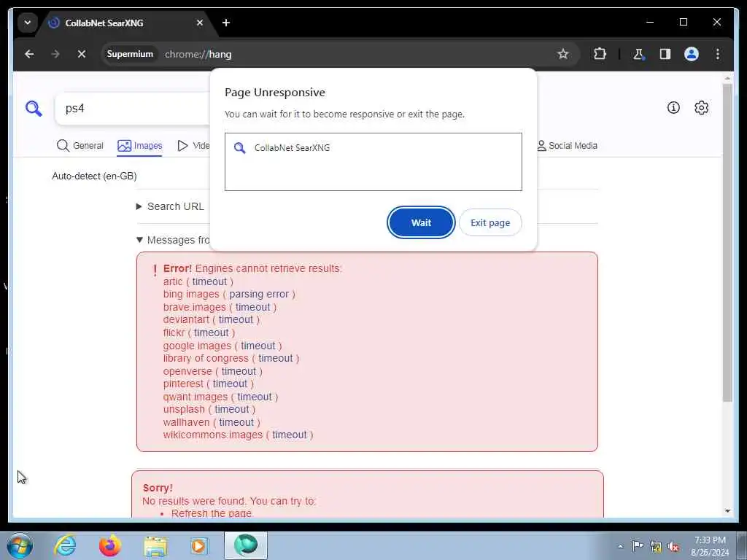Image resolution: width=747 pixels, height=560 pixels.
Task: Open the browser three-dot menu
Action: 718,54
